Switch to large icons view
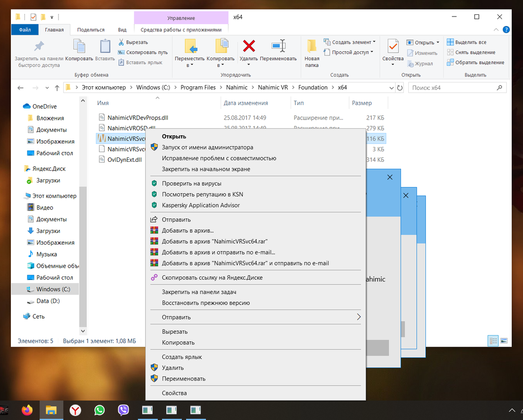Viewport: 523px width, 420px height. (x=504, y=341)
